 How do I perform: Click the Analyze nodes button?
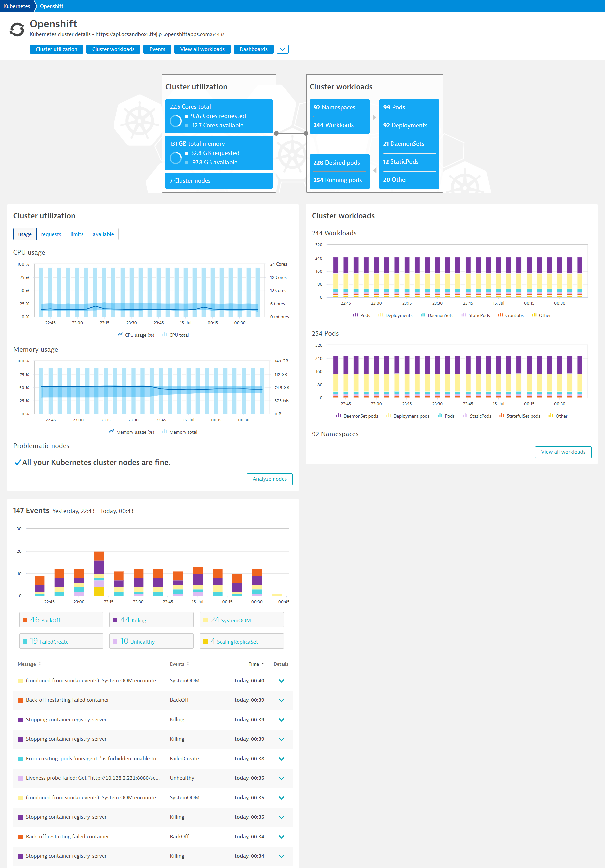pyautogui.click(x=270, y=479)
